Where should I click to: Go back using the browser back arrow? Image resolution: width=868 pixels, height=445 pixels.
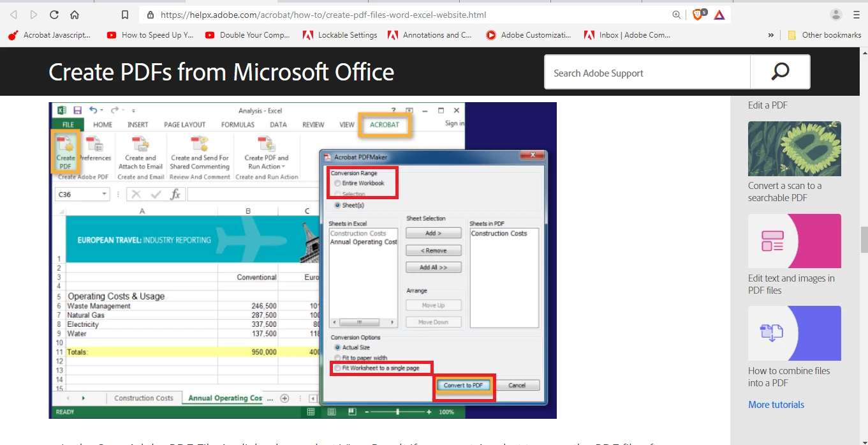(x=14, y=15)
